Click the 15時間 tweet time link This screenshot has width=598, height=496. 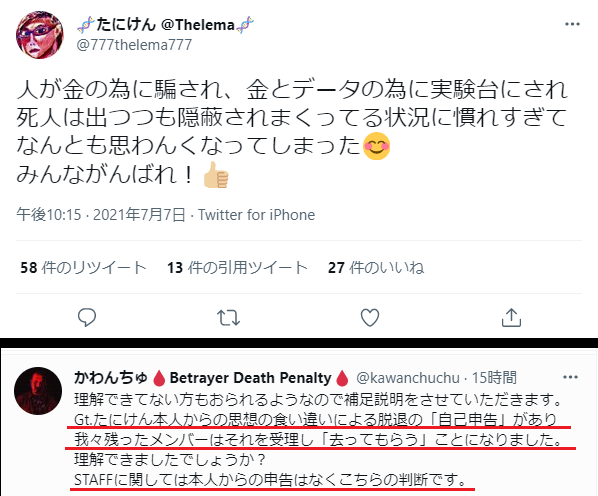tap(494, 378)
